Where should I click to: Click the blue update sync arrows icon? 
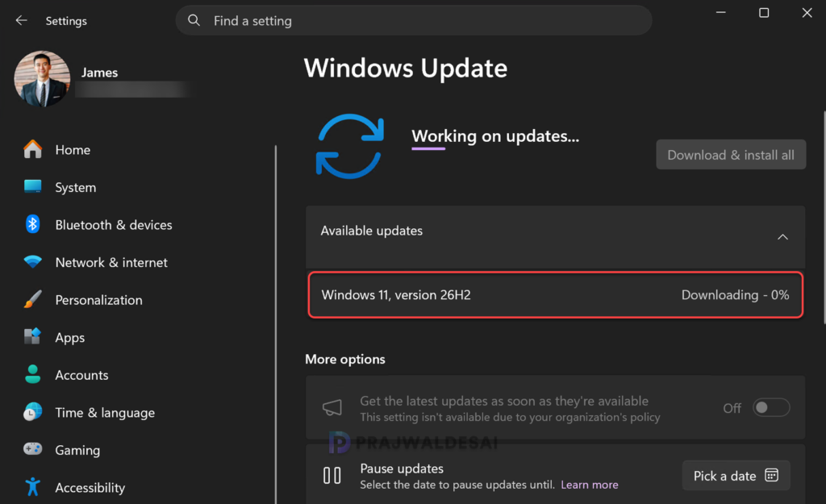pyautogui.click(x=350, y=147)
